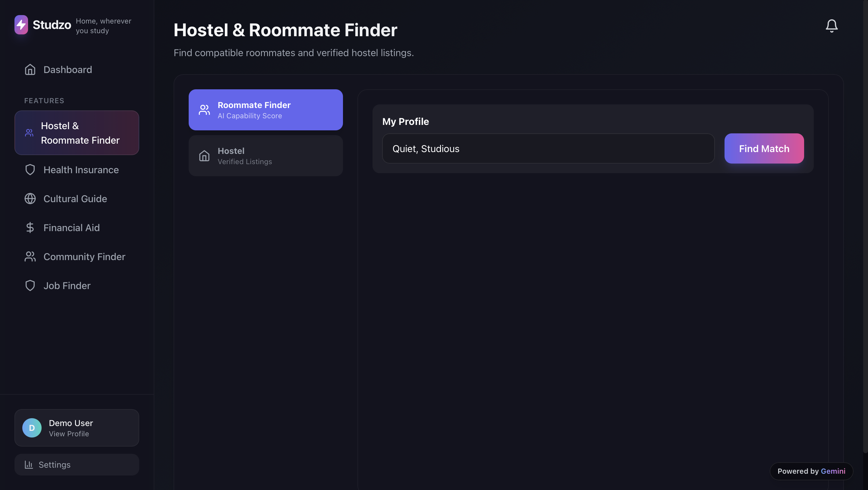
Task: Click the notification bell icon
Action: (831, 26)
